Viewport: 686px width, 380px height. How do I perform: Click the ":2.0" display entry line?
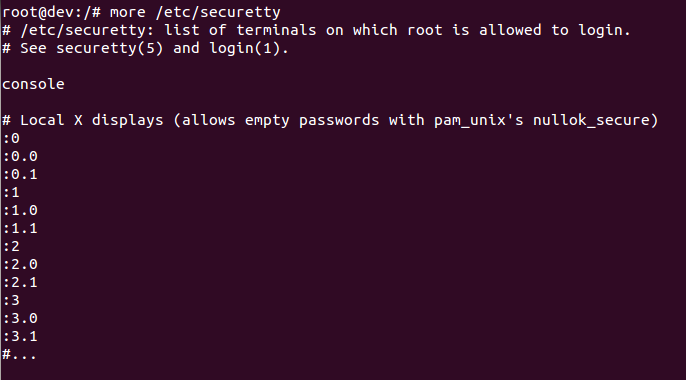tap(20, 264)
